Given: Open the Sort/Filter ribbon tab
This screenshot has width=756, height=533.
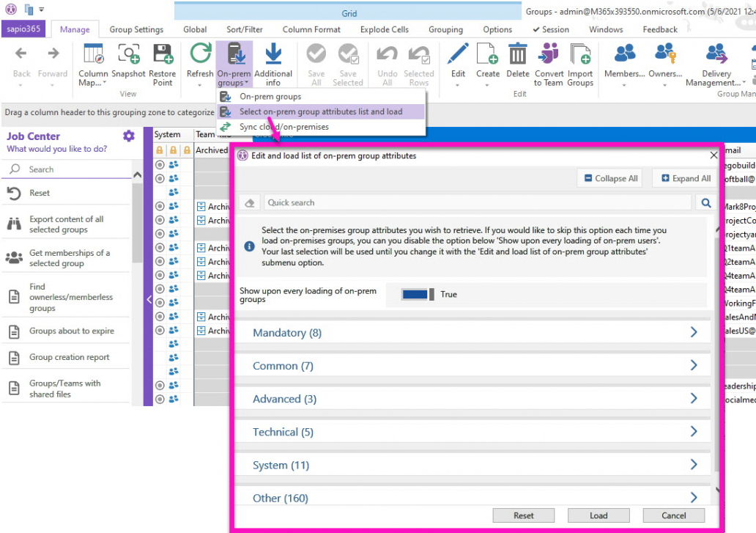Looking at the screenshot, I should (245, 29).
